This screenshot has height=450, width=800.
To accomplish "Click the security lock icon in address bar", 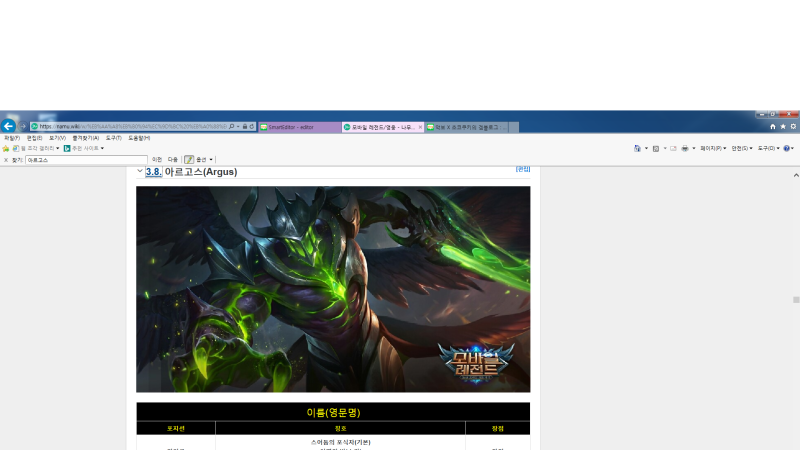I will pyautogui.click(x=244, y=127).
